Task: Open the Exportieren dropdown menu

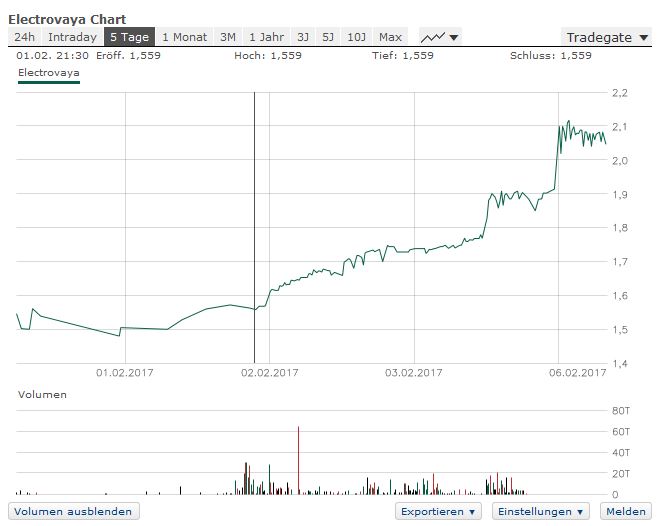Action: point(439,511)
